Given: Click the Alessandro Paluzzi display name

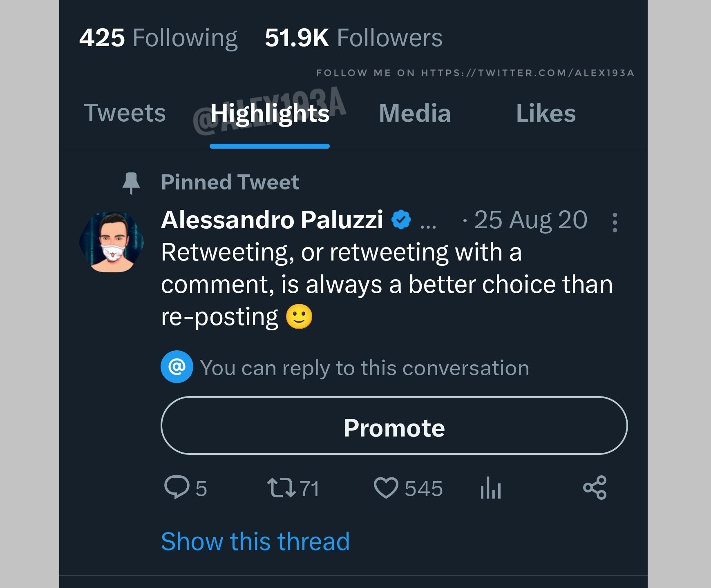Looking at the screenshot, I should (272, 220).
